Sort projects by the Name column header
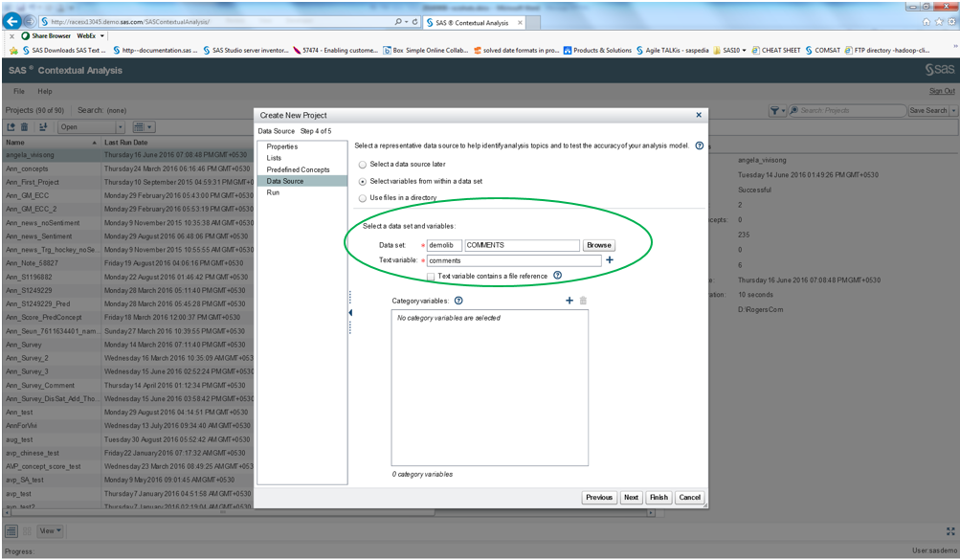 point(52,142)
